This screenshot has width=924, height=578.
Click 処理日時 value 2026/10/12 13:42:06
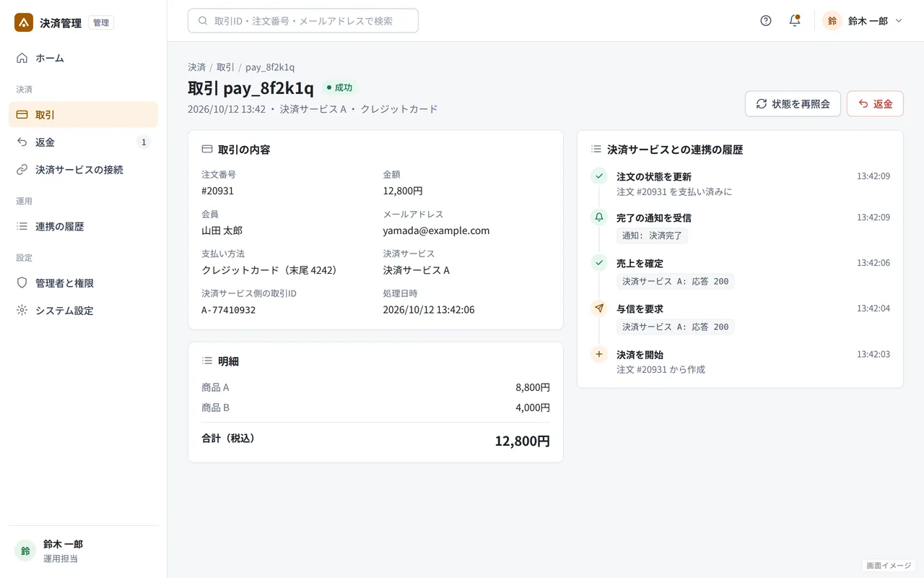click(x=429, y=310)
